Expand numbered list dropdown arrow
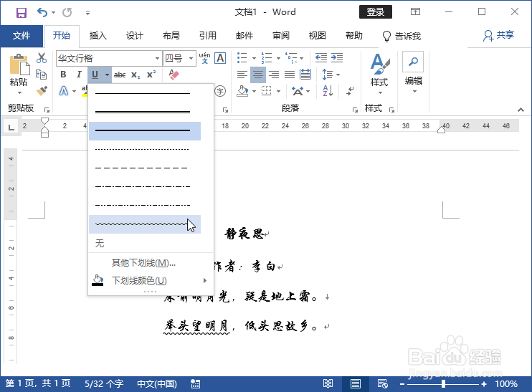This screenshot has width=532, height=392. [279, 58]
